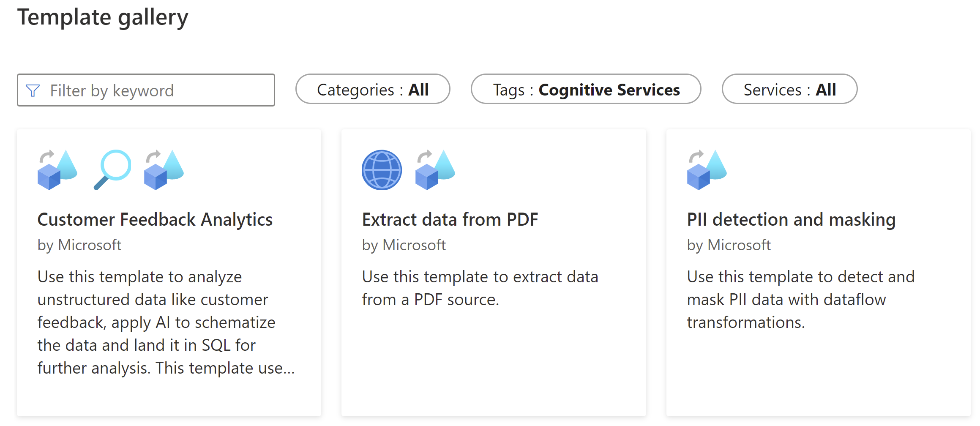This screenshot has height=426, width=980.
Task: Open the Tags Cognitive Services filter
Action: [586, 90]
